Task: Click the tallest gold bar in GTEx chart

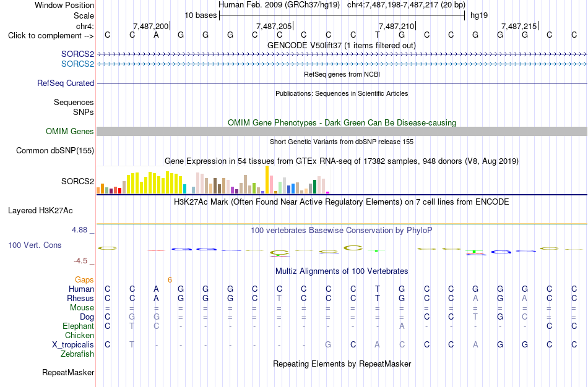Action: [267, 179]
